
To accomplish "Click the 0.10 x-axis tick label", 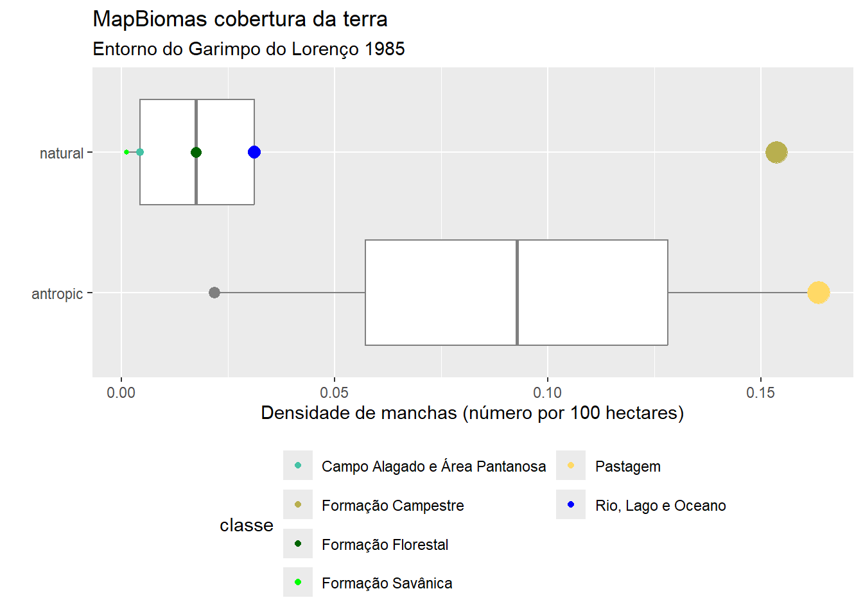I will (x=547, y=393).
